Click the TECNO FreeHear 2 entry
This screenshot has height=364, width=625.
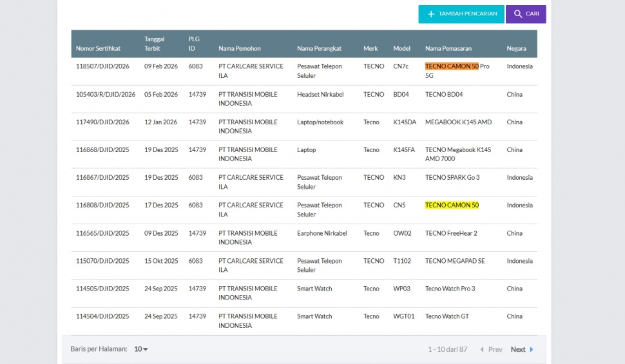point(451,233)
